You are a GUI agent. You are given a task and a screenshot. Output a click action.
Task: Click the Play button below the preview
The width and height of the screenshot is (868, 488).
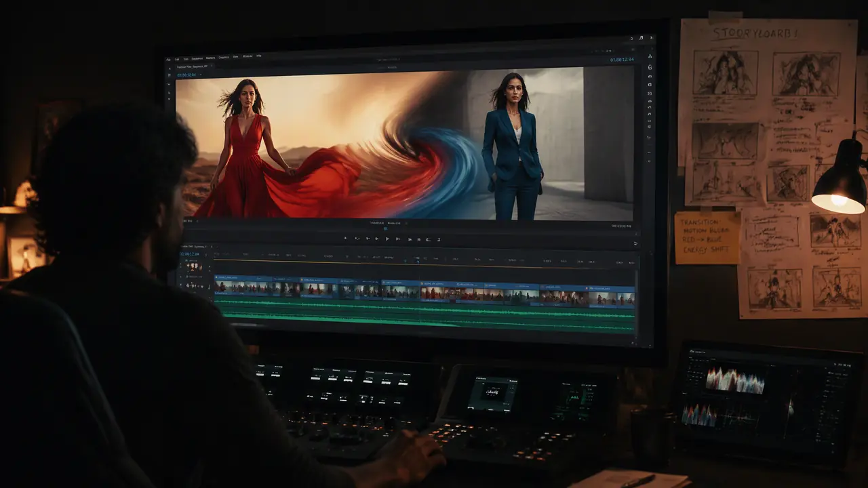pyautogui.click(x=387, y=239)
